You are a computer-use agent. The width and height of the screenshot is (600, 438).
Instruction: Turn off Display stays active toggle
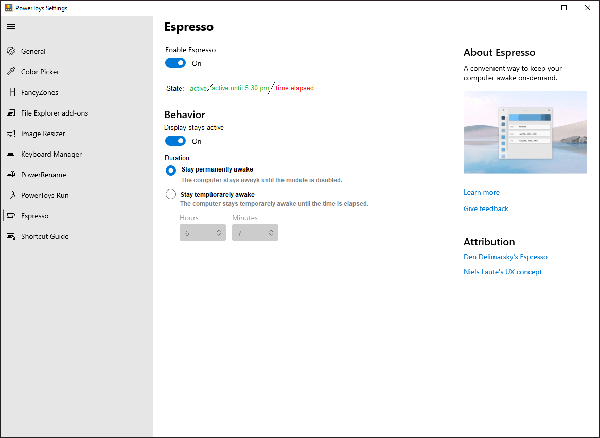(x=175, y=141)
